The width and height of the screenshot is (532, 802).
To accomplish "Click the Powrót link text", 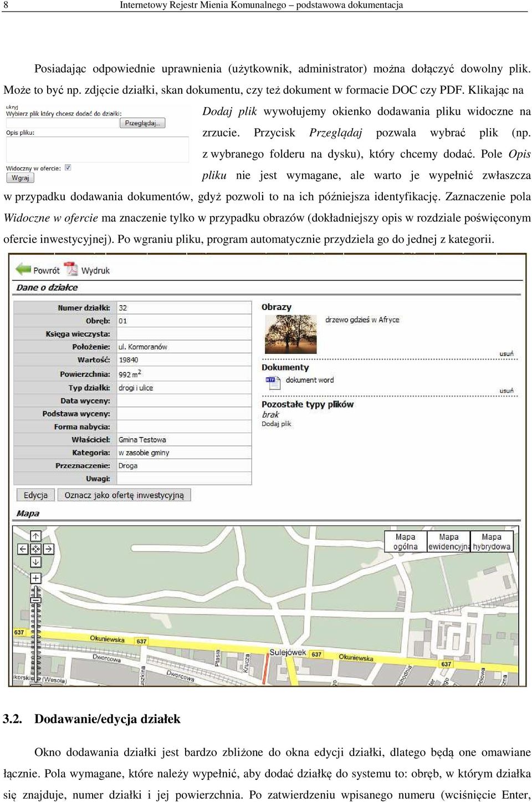I will (46, 270).
